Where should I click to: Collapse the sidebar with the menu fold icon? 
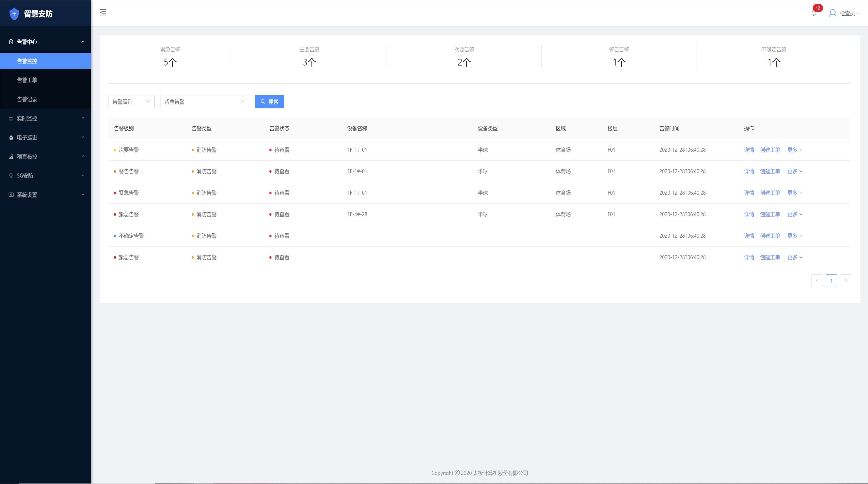103,12
